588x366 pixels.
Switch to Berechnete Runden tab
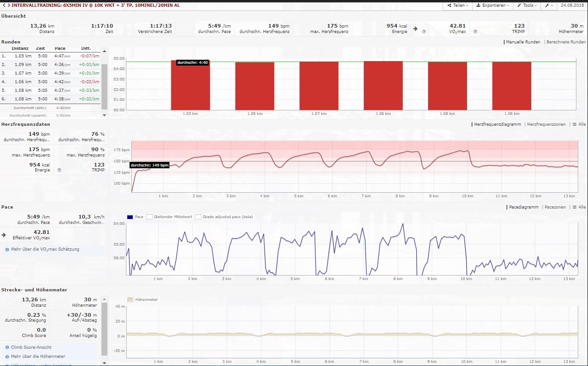click(x=566, y=42)
